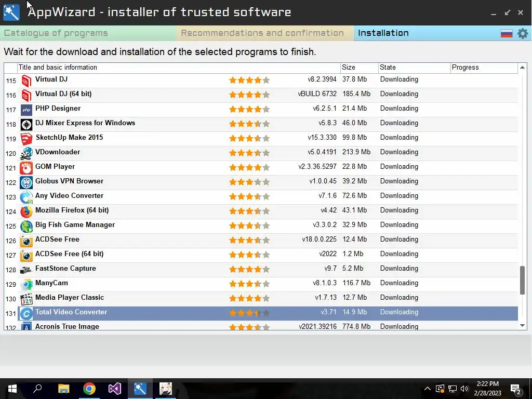Open the volume control in tray
532x399 pixels.
464,389
